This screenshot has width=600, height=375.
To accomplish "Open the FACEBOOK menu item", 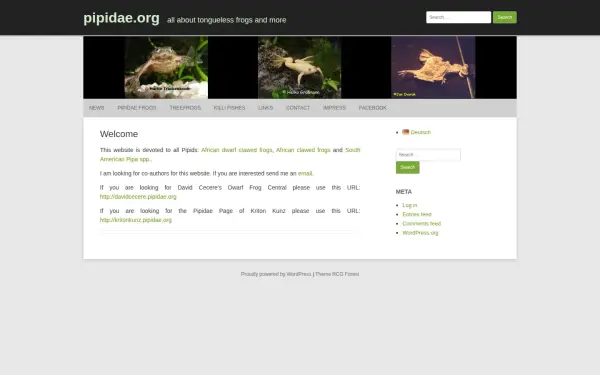I will tap(372, 108).
